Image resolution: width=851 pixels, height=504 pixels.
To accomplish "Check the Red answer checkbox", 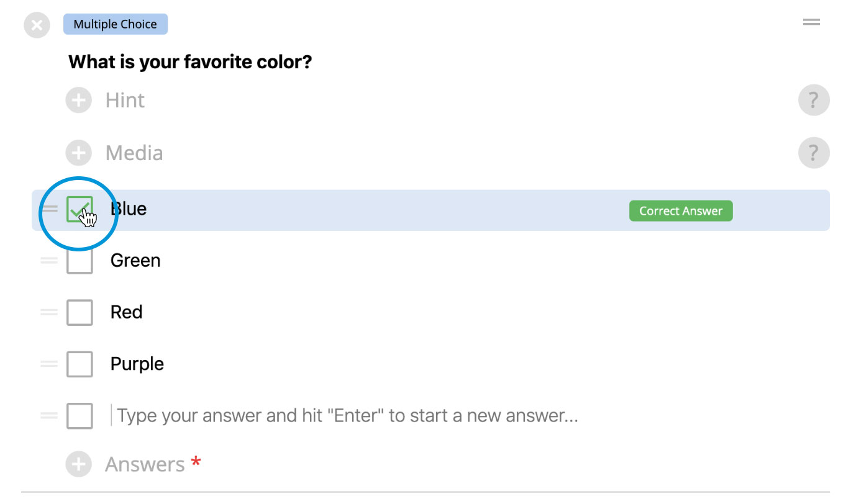I will tap(80, 312).
